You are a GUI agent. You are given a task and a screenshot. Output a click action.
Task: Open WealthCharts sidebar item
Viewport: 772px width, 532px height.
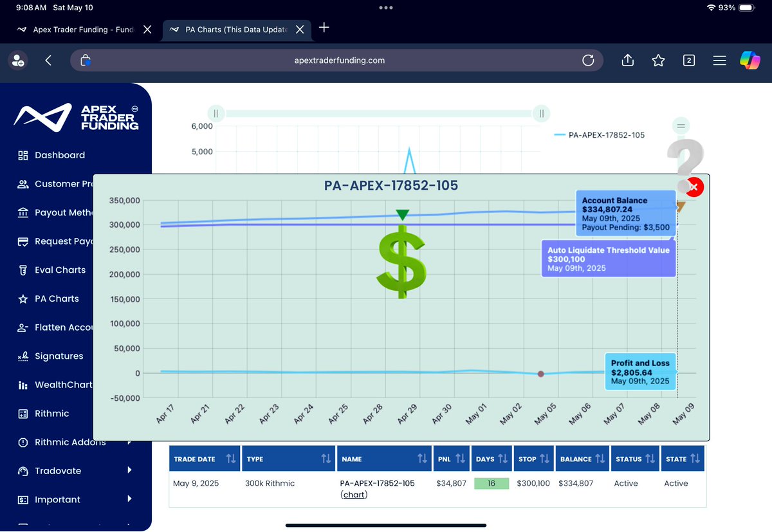pyautogui.click(x=56, y=385)
